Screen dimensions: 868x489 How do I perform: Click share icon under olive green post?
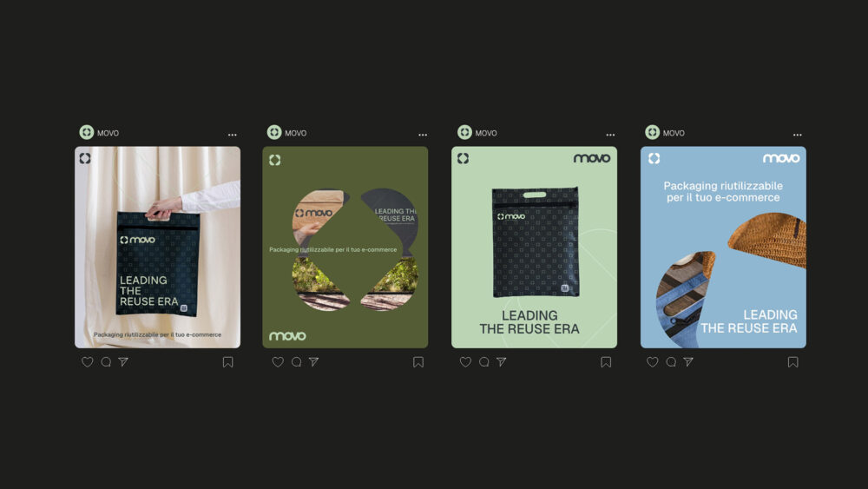pyautogui.click(x=314, y=361)
